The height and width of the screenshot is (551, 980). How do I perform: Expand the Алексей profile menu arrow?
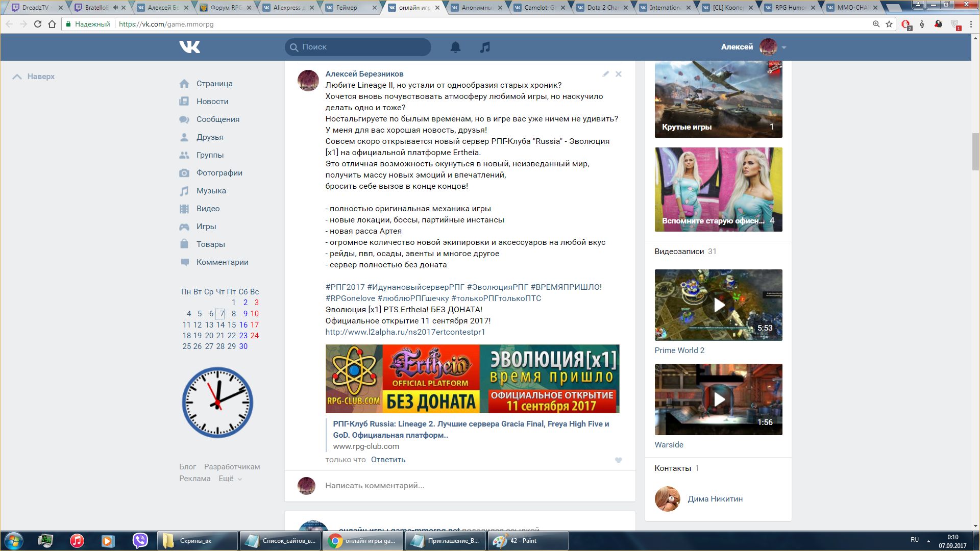point(784,47)
